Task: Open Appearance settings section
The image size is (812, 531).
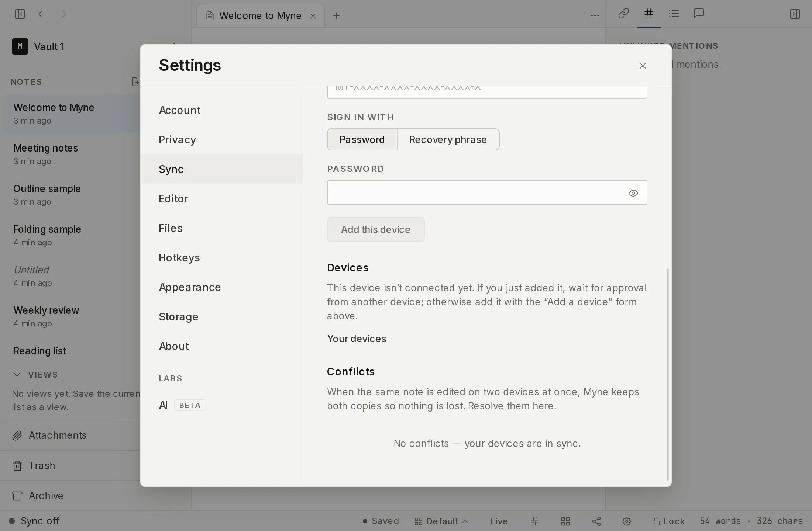Action: [221, 287]
